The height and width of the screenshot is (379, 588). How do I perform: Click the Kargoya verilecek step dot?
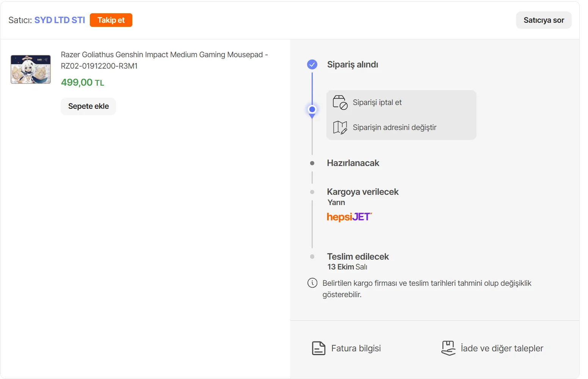pyautogui.click(x=312, y=192)
